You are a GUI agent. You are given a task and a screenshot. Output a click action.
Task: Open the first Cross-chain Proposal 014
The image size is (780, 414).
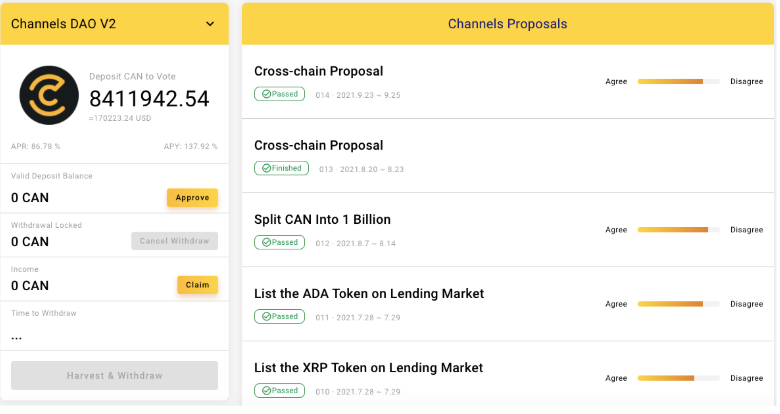[x=319, y=71]
